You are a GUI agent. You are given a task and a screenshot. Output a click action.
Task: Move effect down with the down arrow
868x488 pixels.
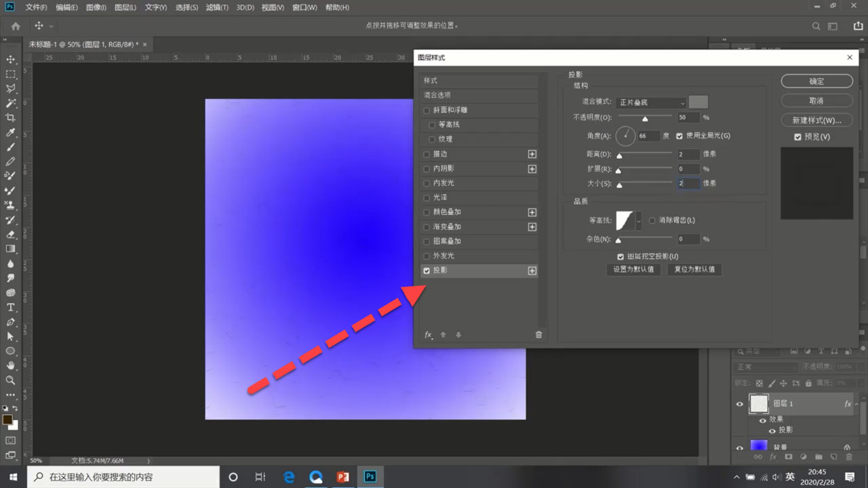(x=458, y=335)
